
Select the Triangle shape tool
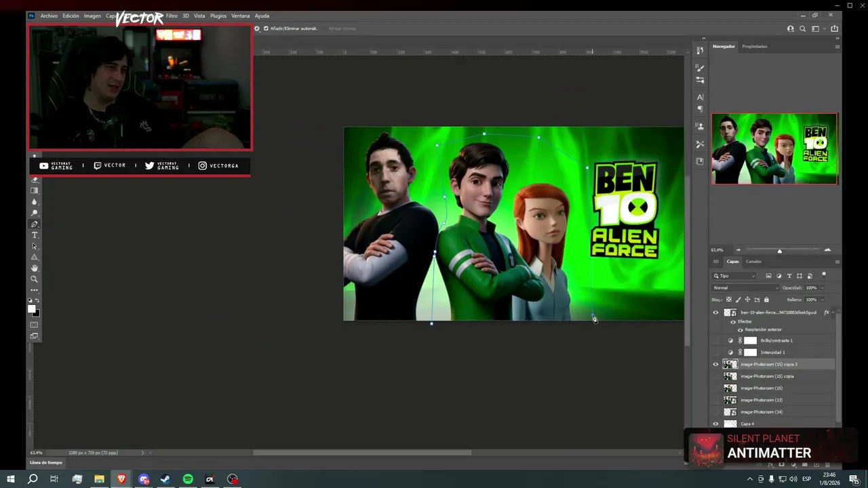click(35, 257)
